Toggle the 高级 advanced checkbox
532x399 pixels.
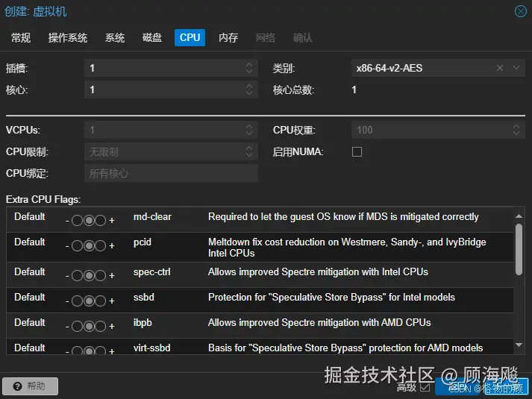click(425, 387)
